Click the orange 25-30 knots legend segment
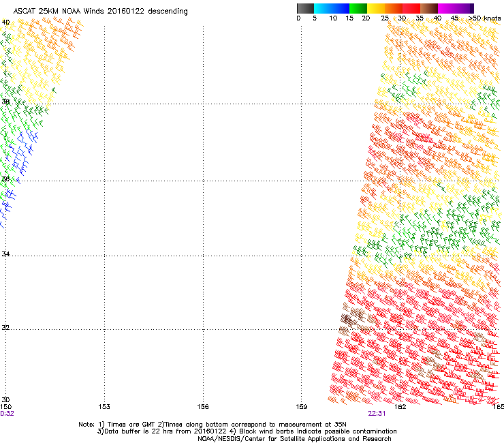 tap(394, 8)
